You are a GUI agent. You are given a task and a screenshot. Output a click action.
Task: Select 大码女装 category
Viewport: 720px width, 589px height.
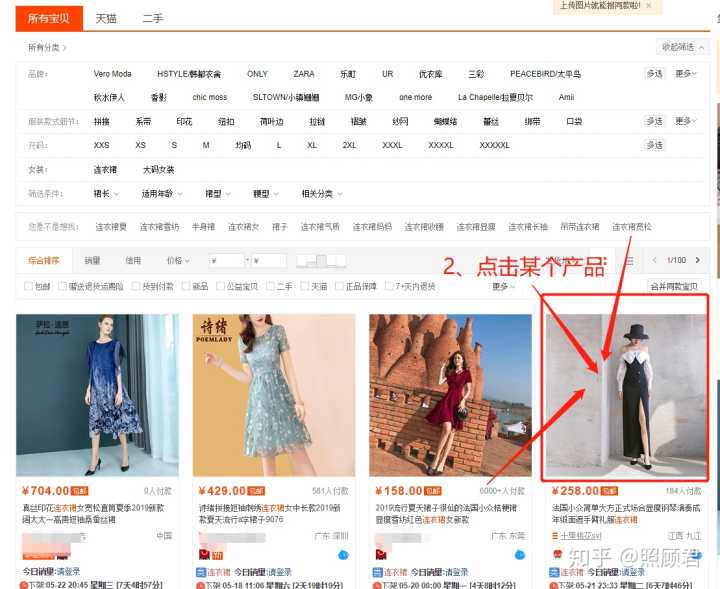[159, 170]
